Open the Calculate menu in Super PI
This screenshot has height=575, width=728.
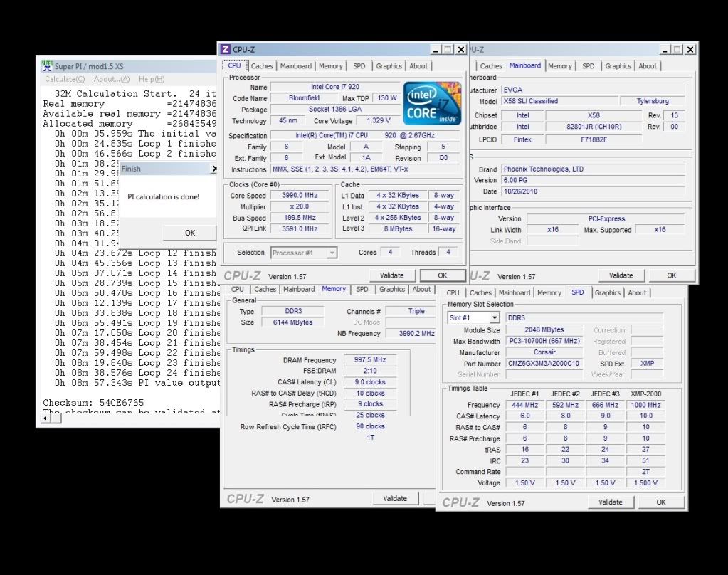(x=65, y=80)
